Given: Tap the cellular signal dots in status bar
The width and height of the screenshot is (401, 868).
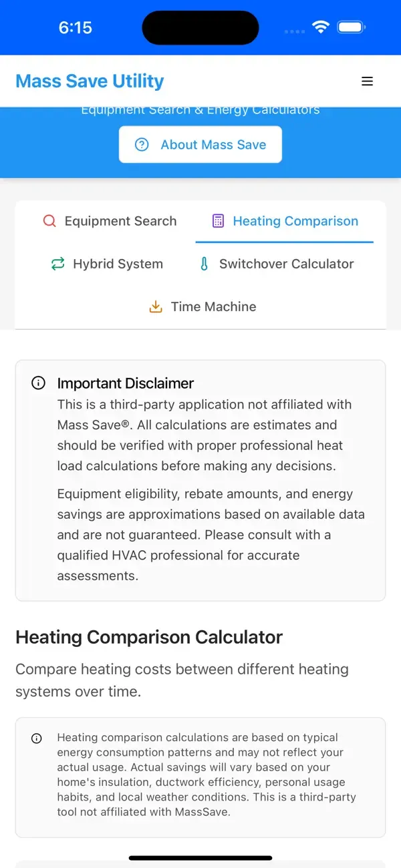Looking at the screenshot, I should tap(294, 31).
